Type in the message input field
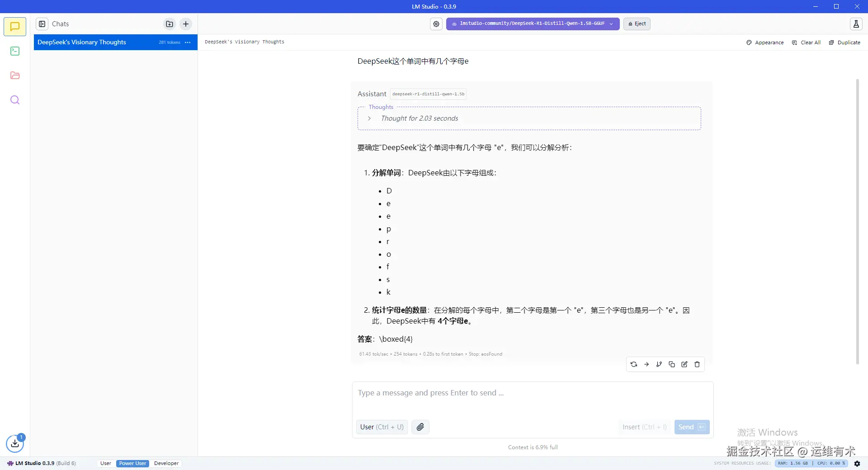This screenshot has width=868, height=470. 497,393
